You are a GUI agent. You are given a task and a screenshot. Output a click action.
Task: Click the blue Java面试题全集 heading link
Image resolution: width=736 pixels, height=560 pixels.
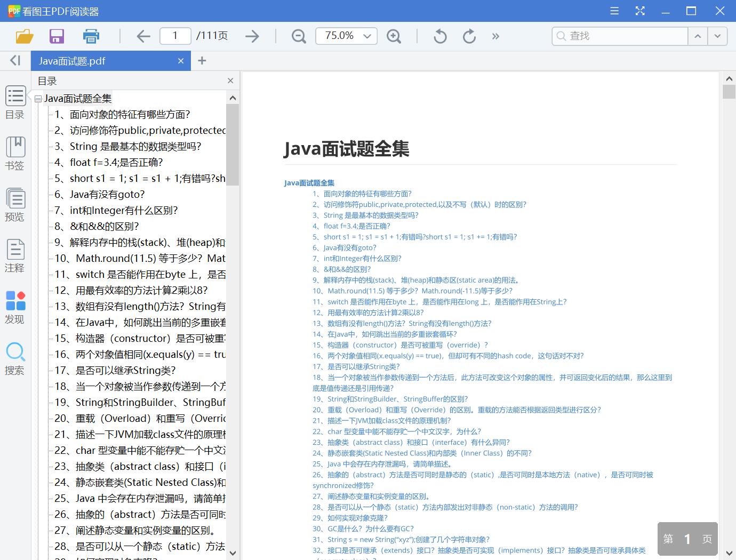click(x=309, y=183)
